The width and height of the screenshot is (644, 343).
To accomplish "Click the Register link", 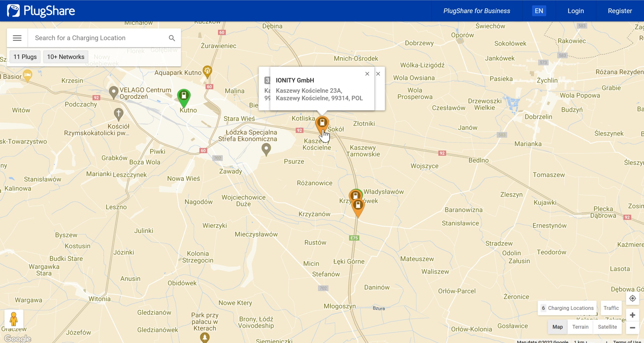I will tap(620, 11).
